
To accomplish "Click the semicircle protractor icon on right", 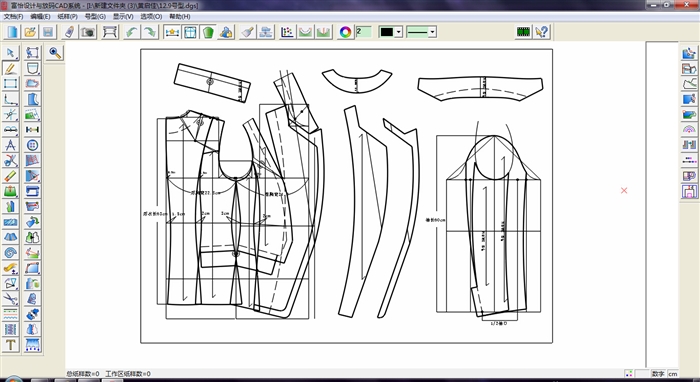I will point(689,129).
